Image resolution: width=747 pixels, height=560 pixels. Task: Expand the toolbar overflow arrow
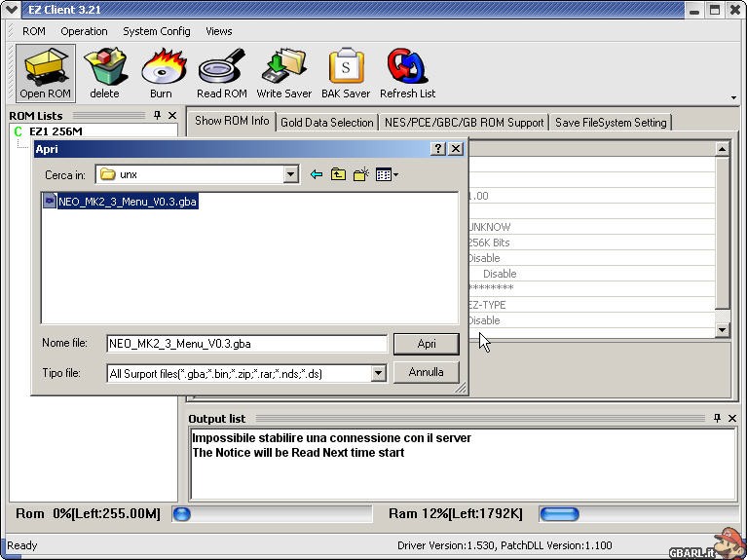pos(733,97)
